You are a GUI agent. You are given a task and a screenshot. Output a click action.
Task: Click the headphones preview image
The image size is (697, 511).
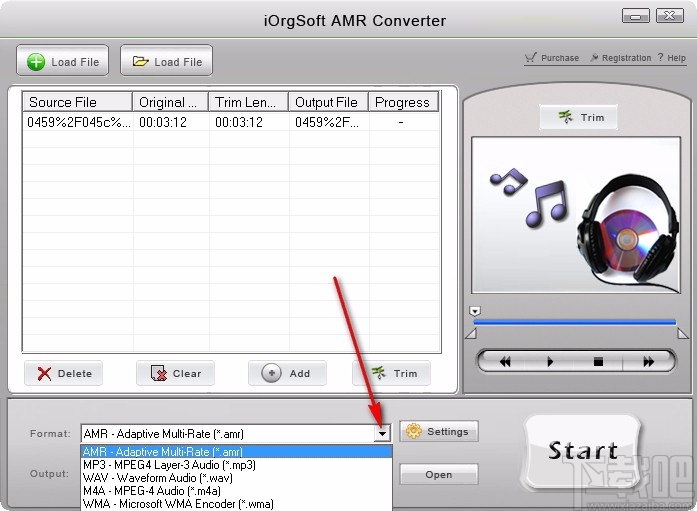(x=576, y=215)
